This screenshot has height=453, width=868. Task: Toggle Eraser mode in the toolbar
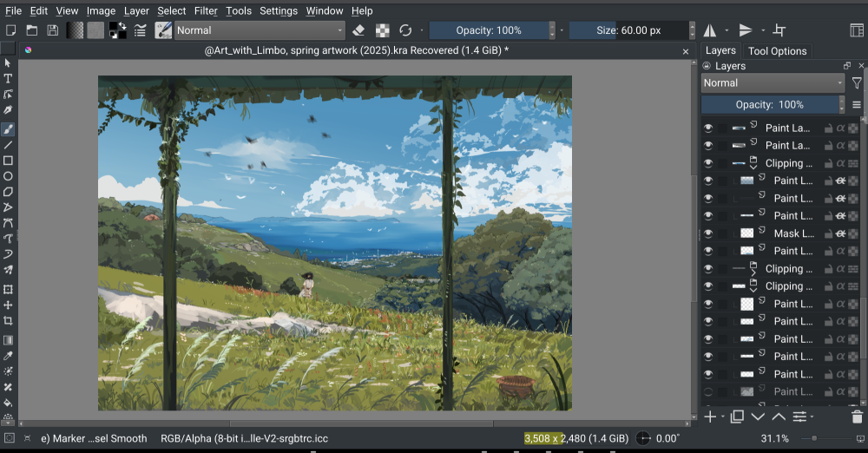358,30
